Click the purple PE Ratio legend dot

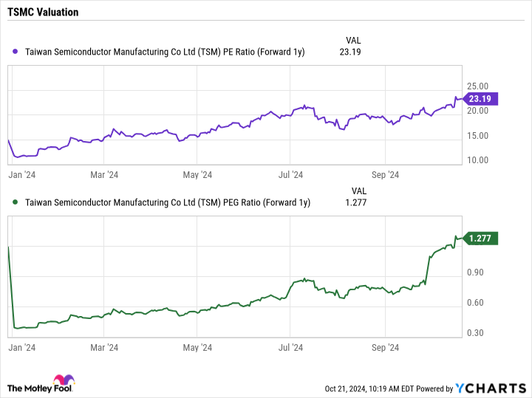(x=16, y=52)
